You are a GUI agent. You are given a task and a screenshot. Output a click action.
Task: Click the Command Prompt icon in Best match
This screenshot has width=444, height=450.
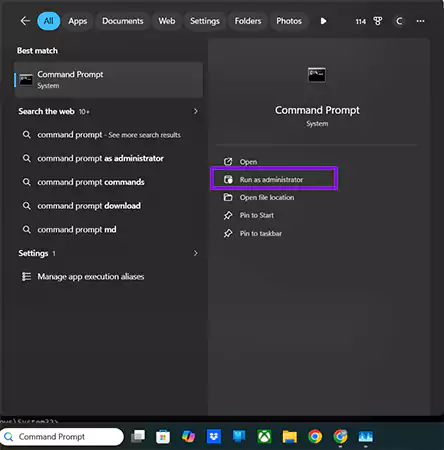(x=26, y=80)
